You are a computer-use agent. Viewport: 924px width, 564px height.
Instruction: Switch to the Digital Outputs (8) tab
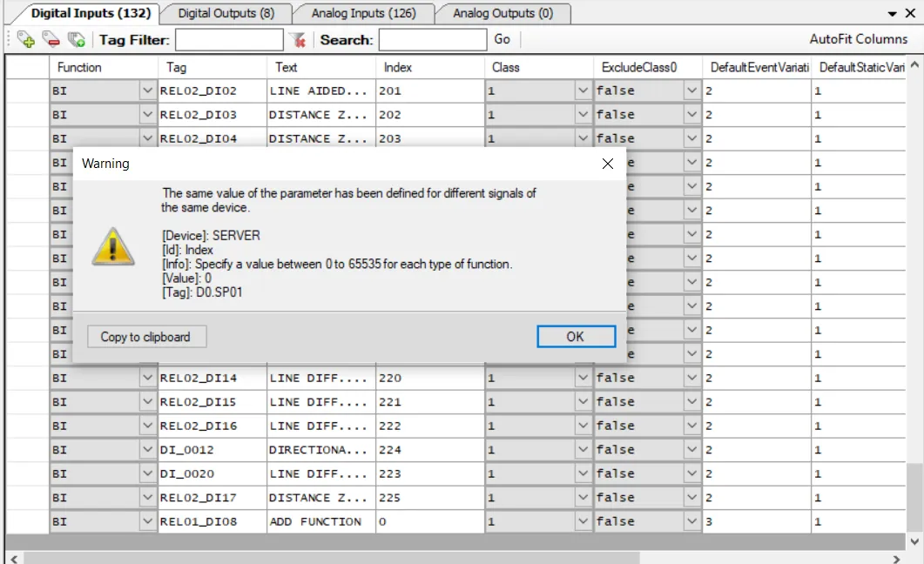pyautogui.click(x=226, y=13)
